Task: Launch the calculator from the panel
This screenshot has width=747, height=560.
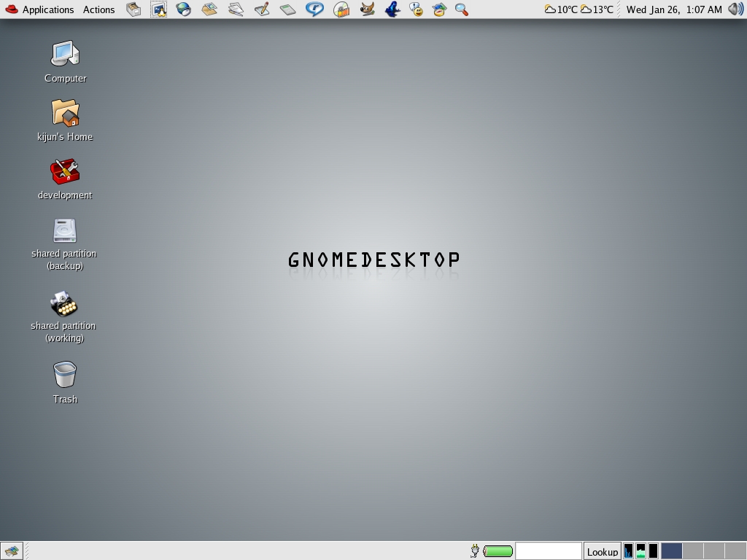Action: coord(287,9)
